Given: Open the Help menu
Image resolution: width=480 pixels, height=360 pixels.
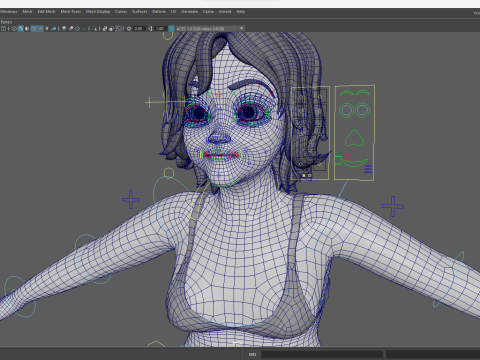Looking at the screenshot, I should (241, 12).
